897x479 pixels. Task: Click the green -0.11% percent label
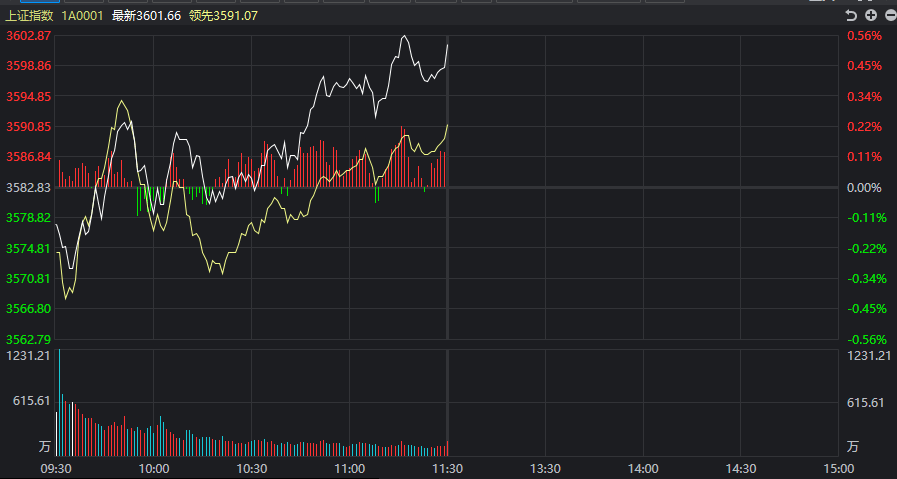click(x=867, y=218)
